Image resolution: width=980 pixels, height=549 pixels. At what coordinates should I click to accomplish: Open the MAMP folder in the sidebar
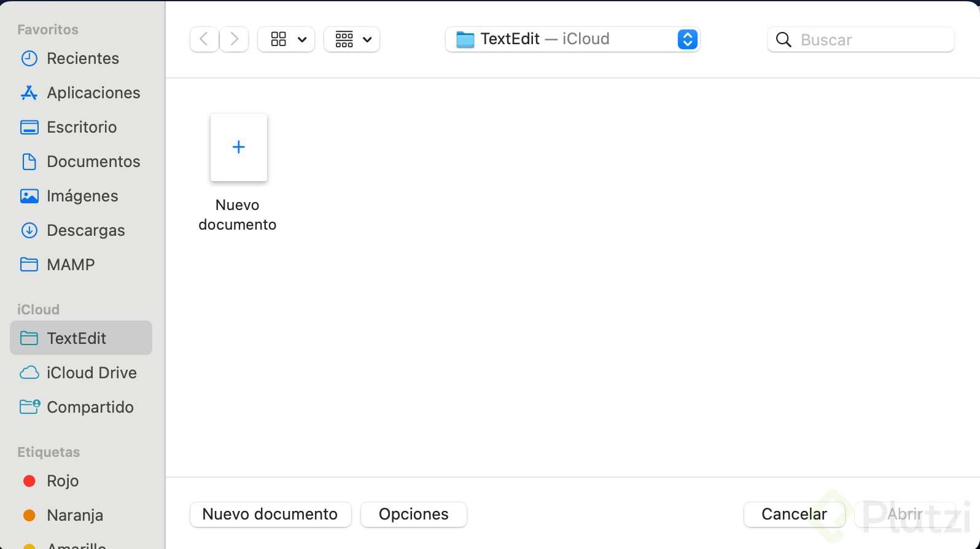(x=81, y=265)
